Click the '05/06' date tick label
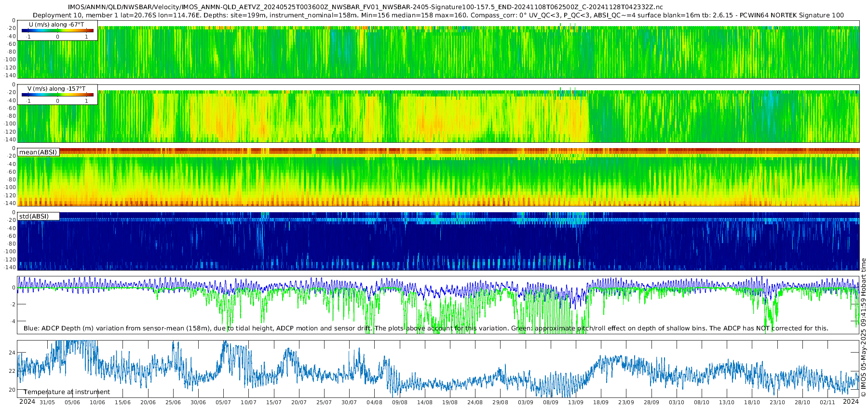The width and height of the screenshot is (868, 410). click(72, 402)
